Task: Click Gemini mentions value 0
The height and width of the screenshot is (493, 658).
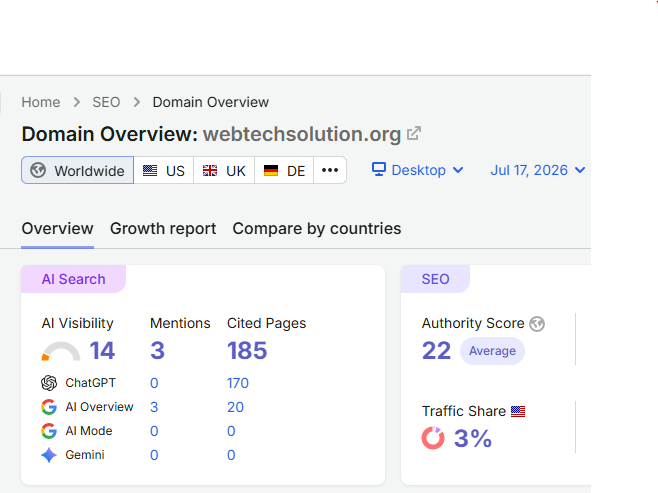Action: coord(154,455)
